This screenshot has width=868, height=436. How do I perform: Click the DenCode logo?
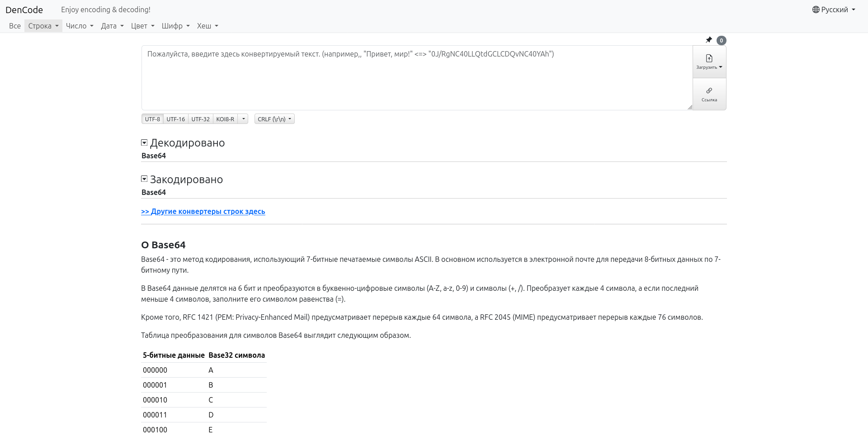(x=24, y=9)
